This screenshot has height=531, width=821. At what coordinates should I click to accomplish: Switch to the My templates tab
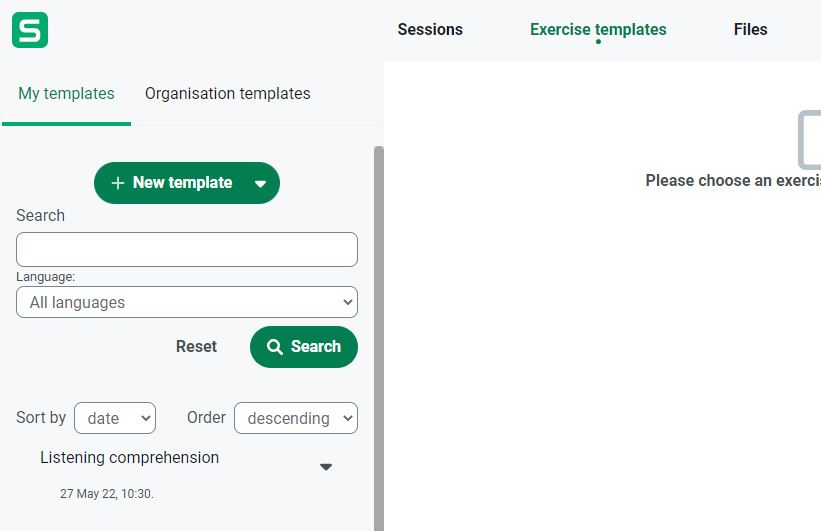click(66, 94)
